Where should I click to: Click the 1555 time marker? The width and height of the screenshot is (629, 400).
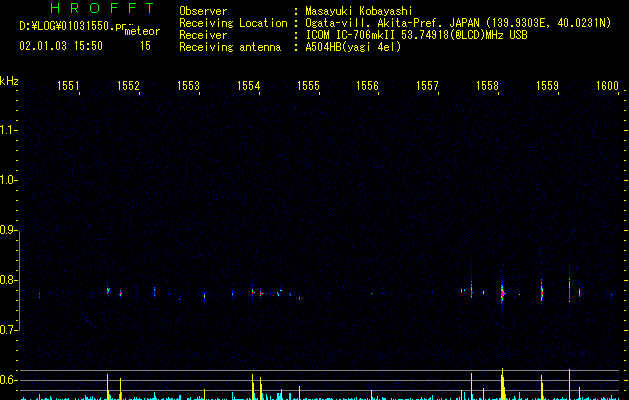point(308,86)
